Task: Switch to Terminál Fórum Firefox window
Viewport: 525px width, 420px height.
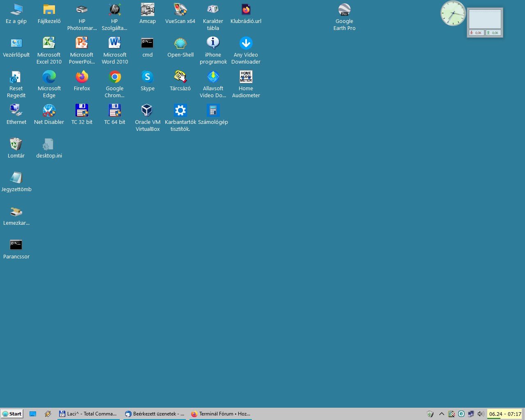Action: click(221, 414)
